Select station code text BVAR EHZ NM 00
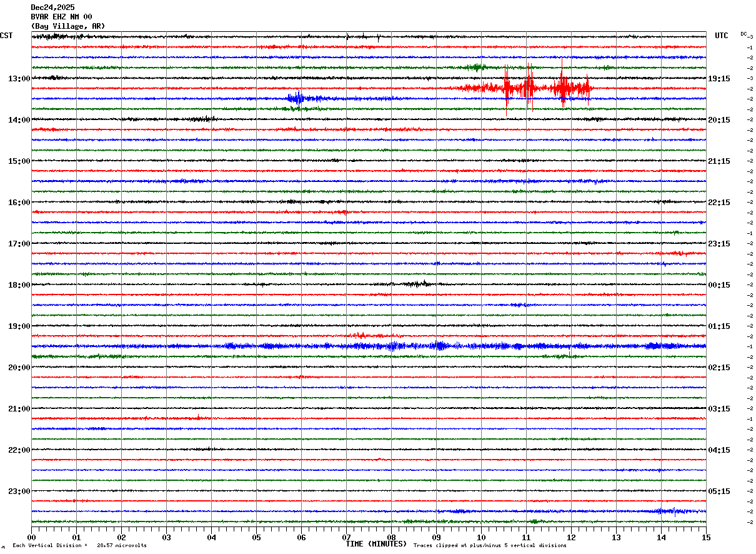The width and height of the screenshot is (756, 554). (x=61, y=17)
